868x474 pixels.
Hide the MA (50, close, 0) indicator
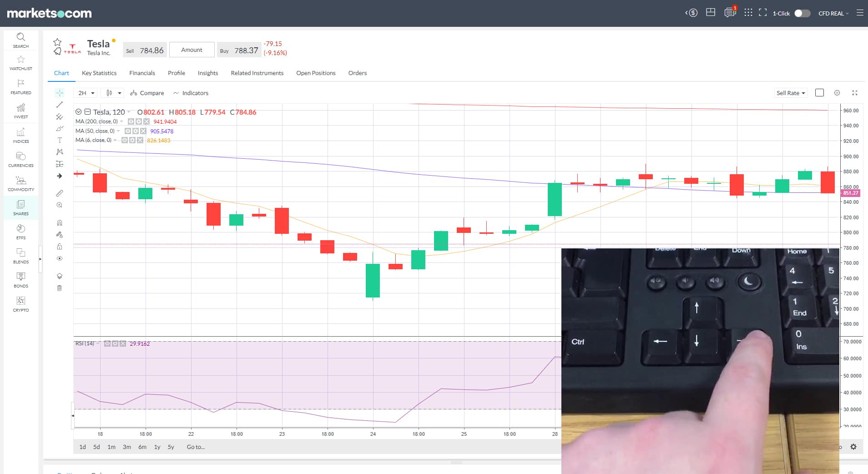[x=128, y=131]
